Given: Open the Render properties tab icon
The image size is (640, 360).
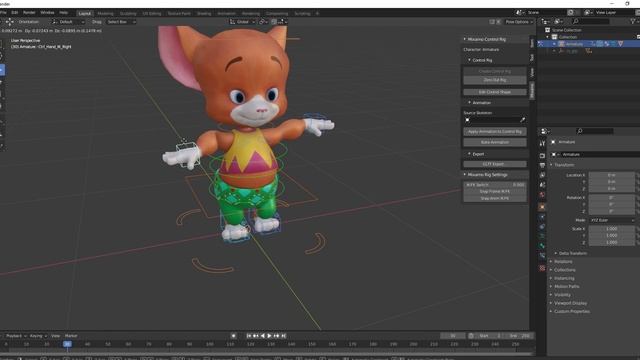Looking at the screenshot, I should coord(542,156).
